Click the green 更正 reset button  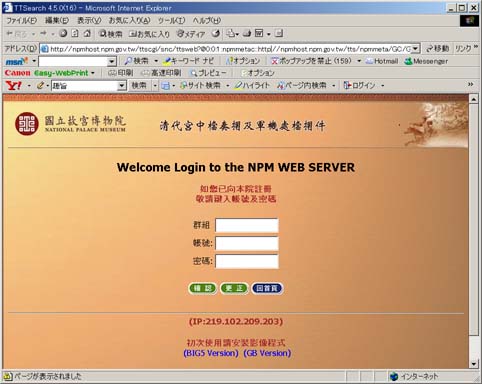click(x=234, y=288)
